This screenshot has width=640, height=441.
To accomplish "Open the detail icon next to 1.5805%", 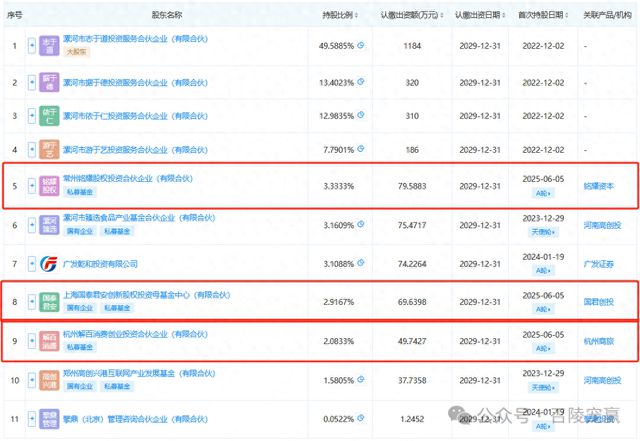I will (361, 379).
